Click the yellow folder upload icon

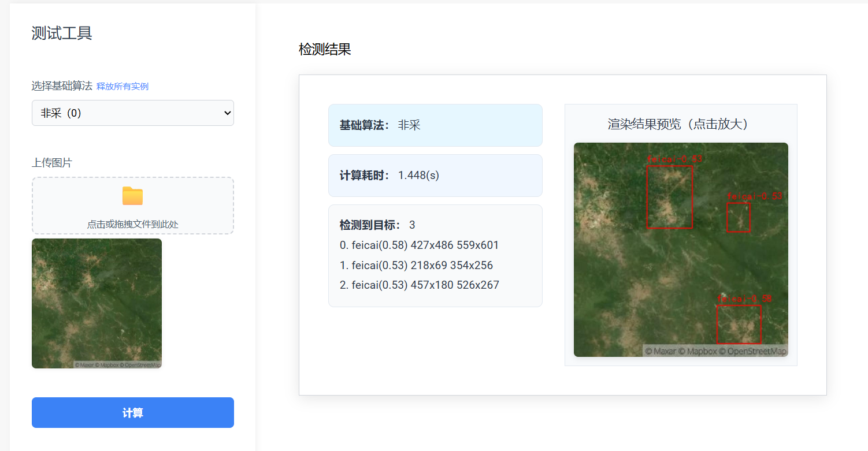pos(132,196)
